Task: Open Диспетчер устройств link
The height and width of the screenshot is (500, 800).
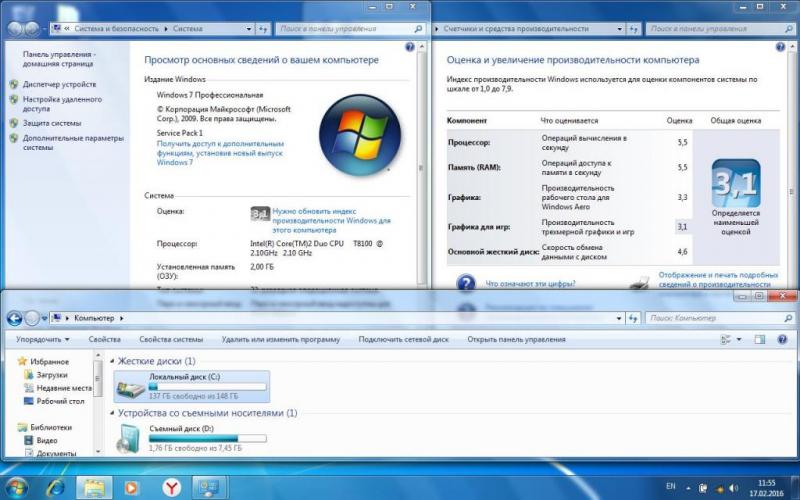Action: pyautogui.click(x=60, y=85)
